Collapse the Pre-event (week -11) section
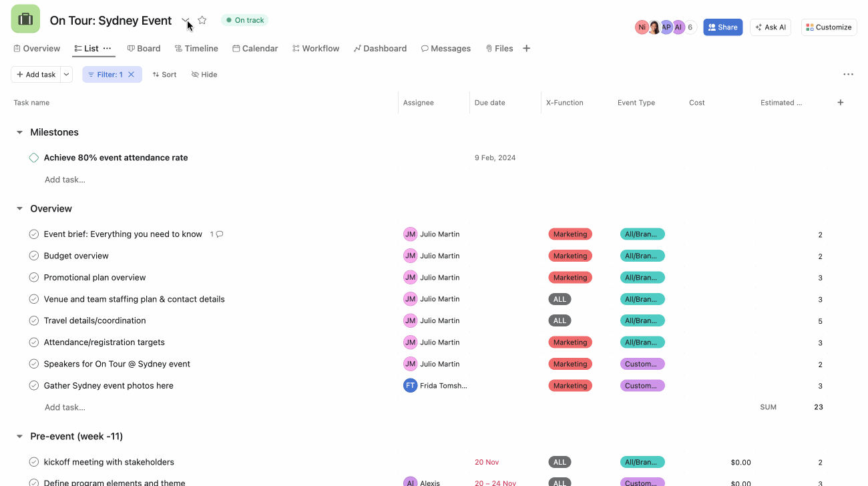Image resolution: width=868 pixels, height=486 pixels. [x=19, y=437]
